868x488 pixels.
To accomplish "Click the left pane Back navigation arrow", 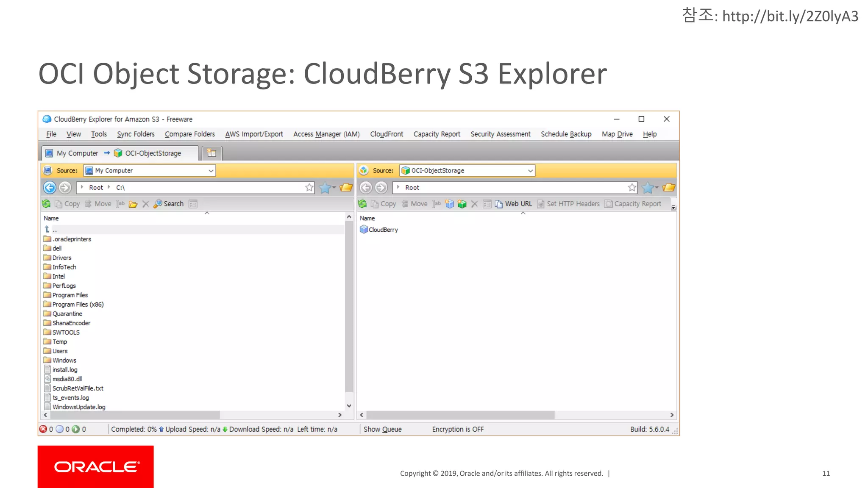I will [x=50, y=187].
